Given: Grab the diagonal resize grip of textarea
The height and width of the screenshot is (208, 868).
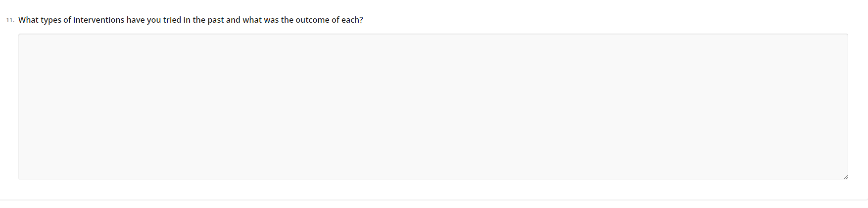Looking at the screenshot, I should click(x=845, y=177).
